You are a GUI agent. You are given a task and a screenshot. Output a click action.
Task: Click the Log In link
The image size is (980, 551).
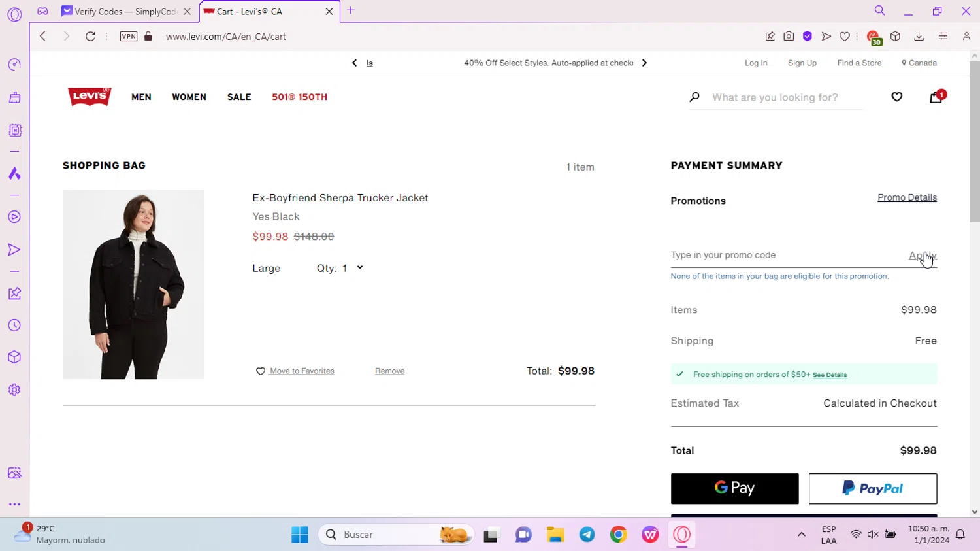point(756,63)
